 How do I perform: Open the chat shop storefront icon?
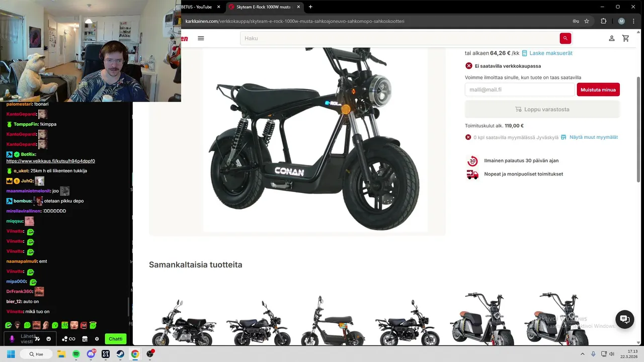click(x=85, y=339)
